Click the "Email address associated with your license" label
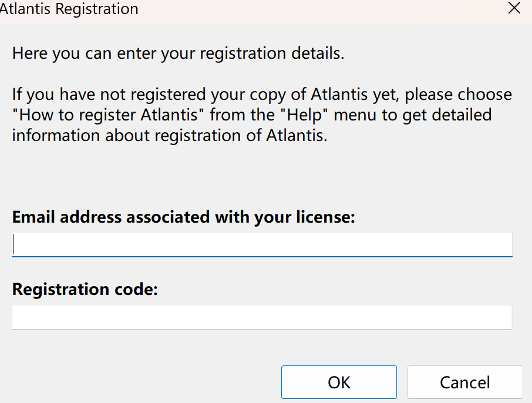The width and height of the screenshot is (532, 403). tap(183, 217)
